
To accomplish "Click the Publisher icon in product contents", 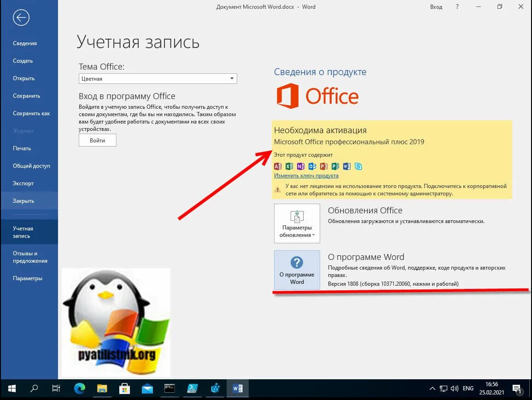I will tap(335, 166).
